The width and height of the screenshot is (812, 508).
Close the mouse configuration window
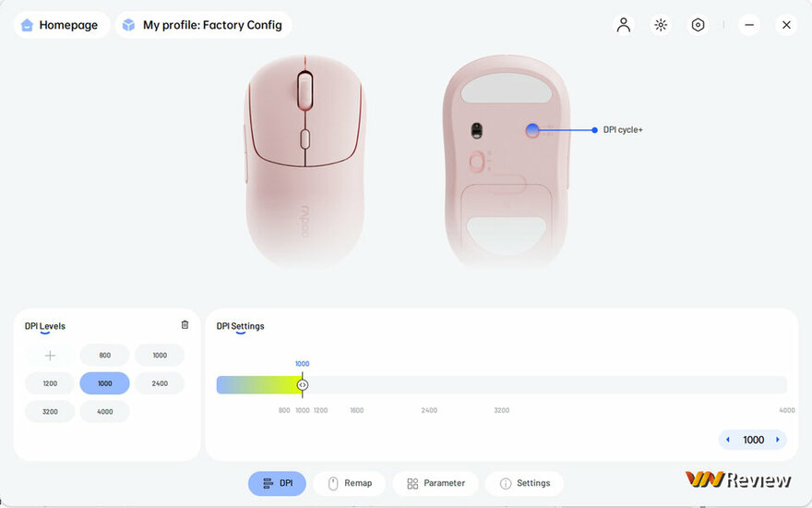point(786,25)
